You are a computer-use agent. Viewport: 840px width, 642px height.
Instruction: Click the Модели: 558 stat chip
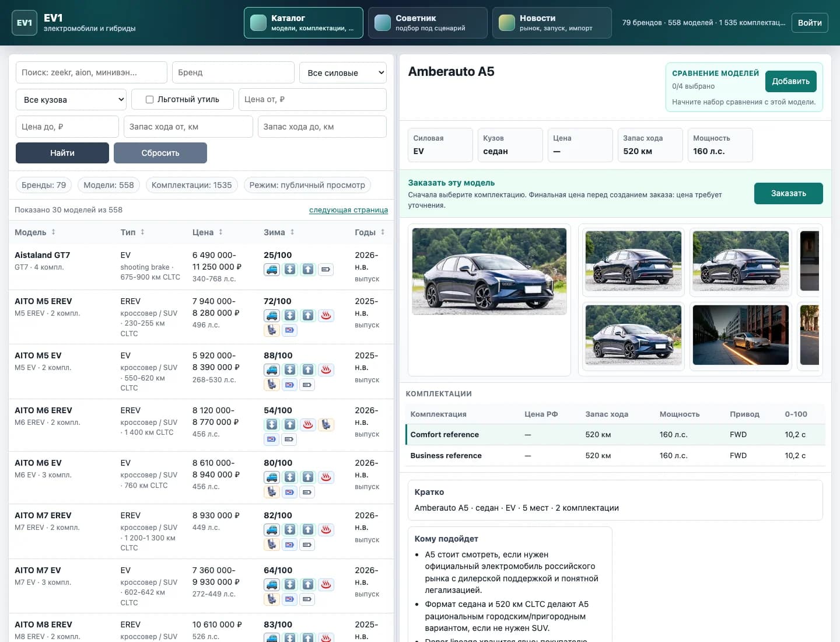(108, 185)
